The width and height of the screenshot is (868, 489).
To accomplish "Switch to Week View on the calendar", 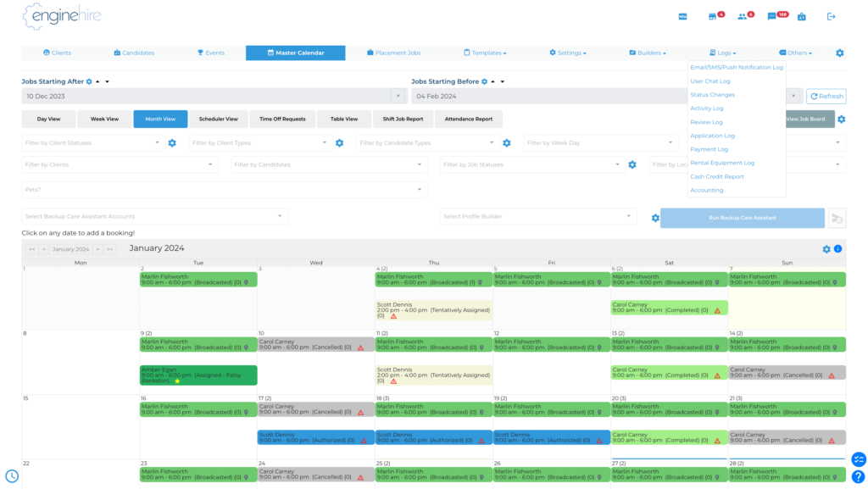I will [104, 119].
